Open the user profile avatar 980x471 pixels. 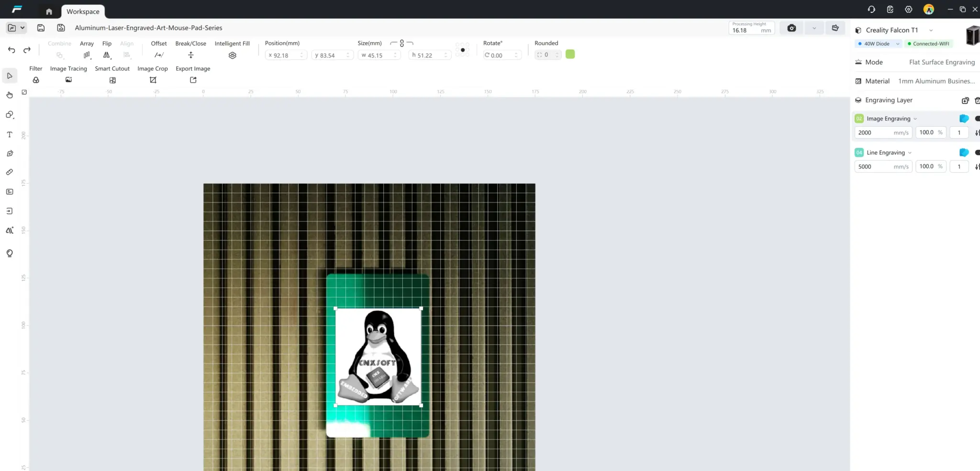929,10
